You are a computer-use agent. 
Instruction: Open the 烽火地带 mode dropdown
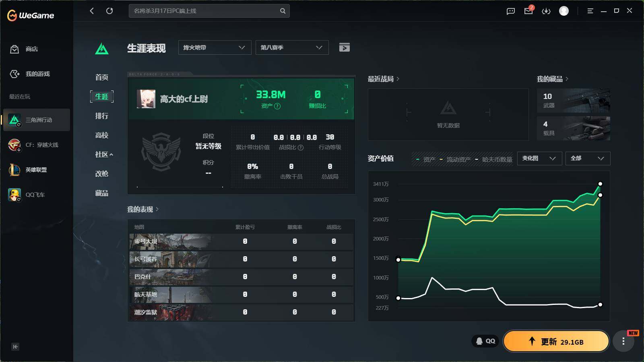click(x=215, y=47)
